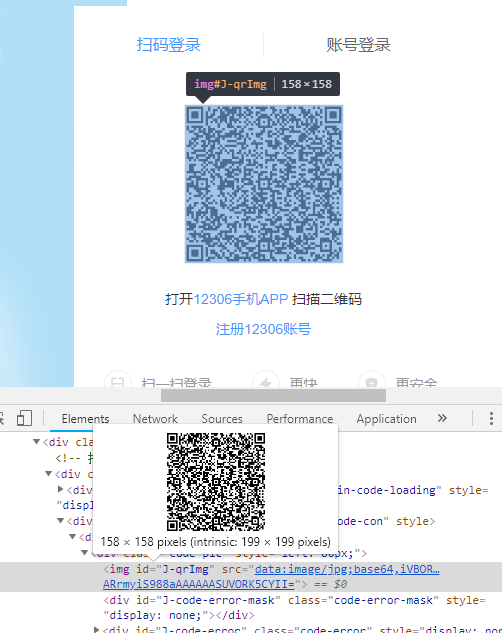
Task: Collapse the second div node arrow
Action: (48, 473)
